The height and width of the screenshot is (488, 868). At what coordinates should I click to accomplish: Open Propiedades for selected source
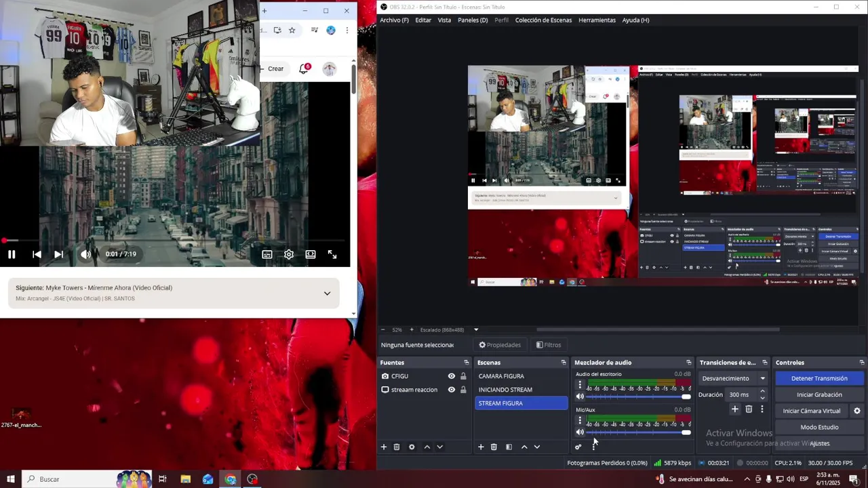tap(500, 345)
